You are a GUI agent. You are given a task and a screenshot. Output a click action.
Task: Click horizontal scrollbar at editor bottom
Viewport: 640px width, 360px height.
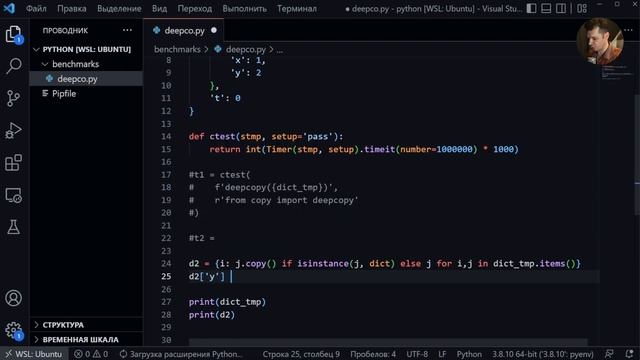pos(388,342)
